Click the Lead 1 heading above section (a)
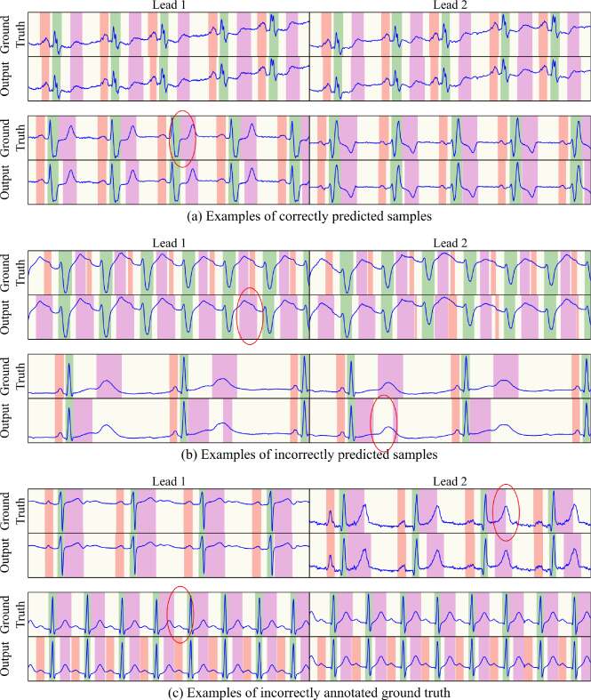Image resolution: width=591 pixels, height=700 pixels. click(169, 5)
